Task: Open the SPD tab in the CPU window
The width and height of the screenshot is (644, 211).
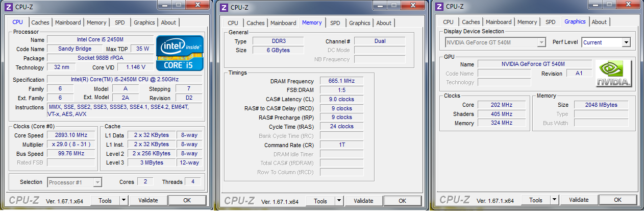Action: pyautogui.click(x=119, y=22)
